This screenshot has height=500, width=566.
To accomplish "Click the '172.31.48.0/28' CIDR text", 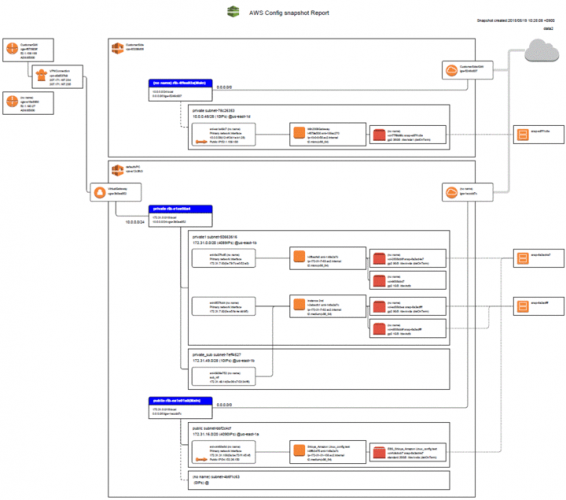I will pos(223,361).
